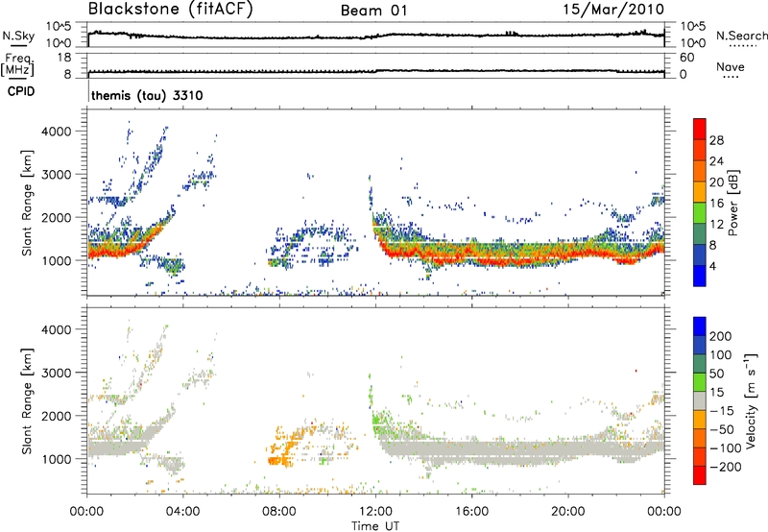Click the gray segment of Velocity color bar

(700, 400)
